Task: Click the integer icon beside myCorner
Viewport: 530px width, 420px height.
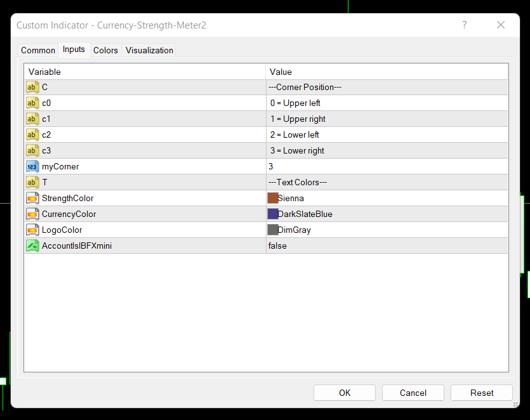Action: pyautogui.click(x=32, y=166)
